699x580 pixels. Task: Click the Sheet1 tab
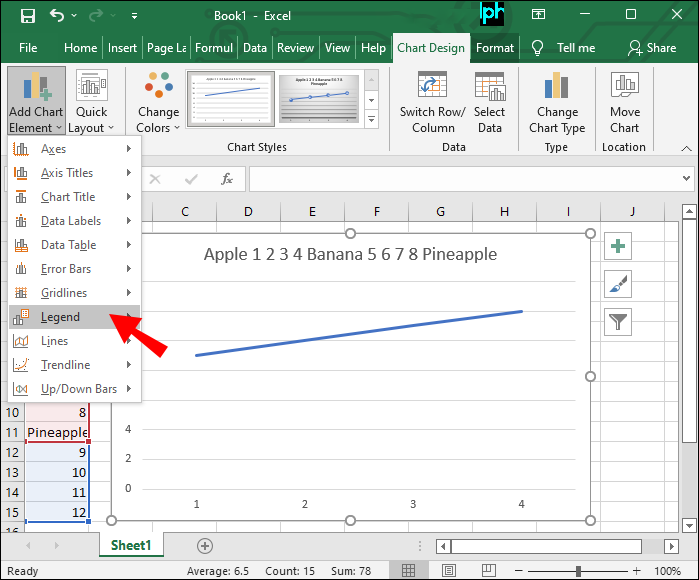(x=131, y=545)
